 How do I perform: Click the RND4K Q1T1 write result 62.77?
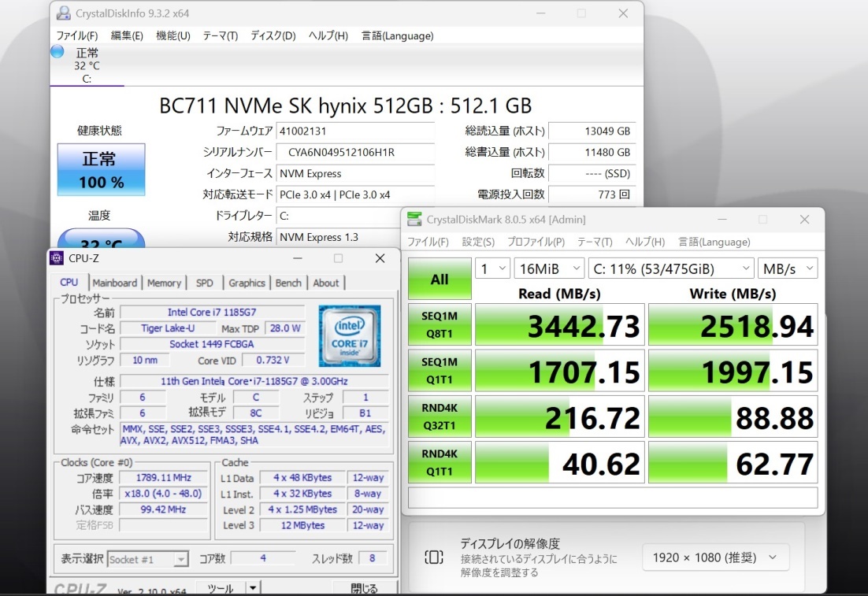tap(733, 463)
